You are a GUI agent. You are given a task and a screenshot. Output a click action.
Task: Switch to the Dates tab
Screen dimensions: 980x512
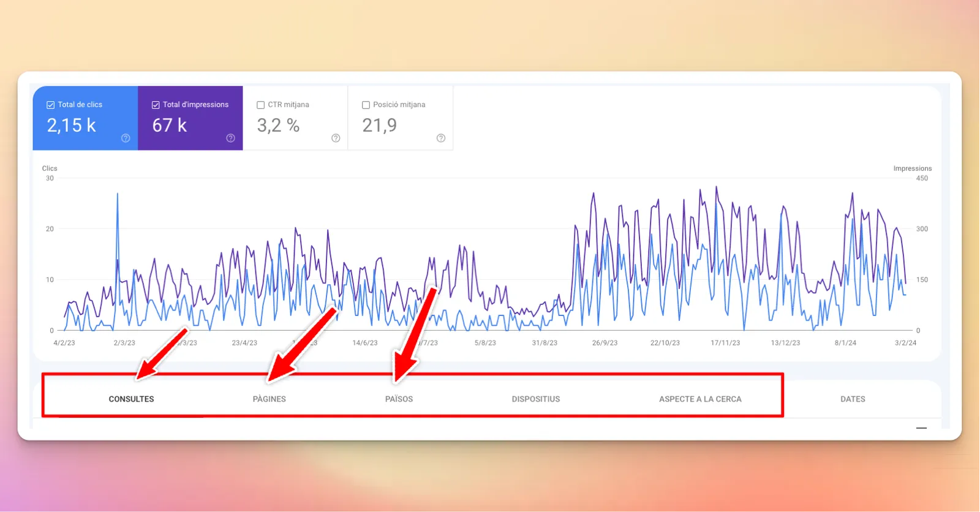(x=853, y=399)
